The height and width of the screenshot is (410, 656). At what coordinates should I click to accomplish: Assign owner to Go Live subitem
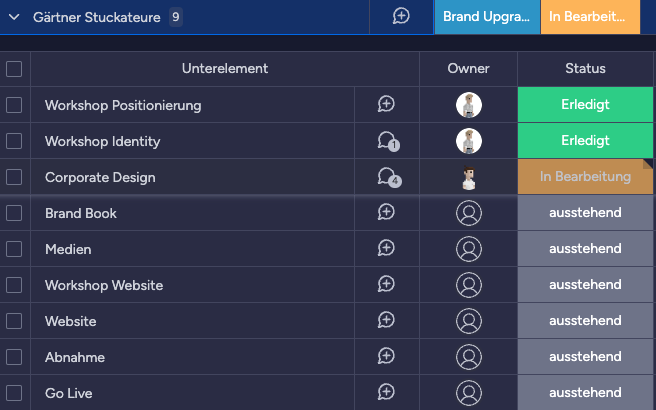pos(468,393)
